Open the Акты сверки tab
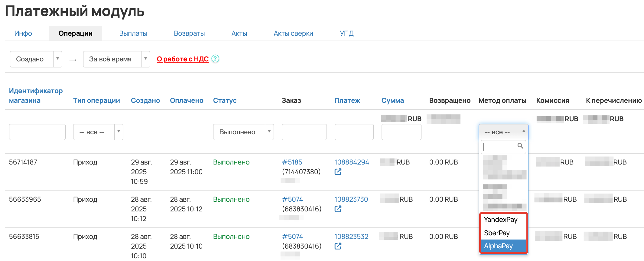This screenshot has width=644, height=261. click(x=293, y=33)
